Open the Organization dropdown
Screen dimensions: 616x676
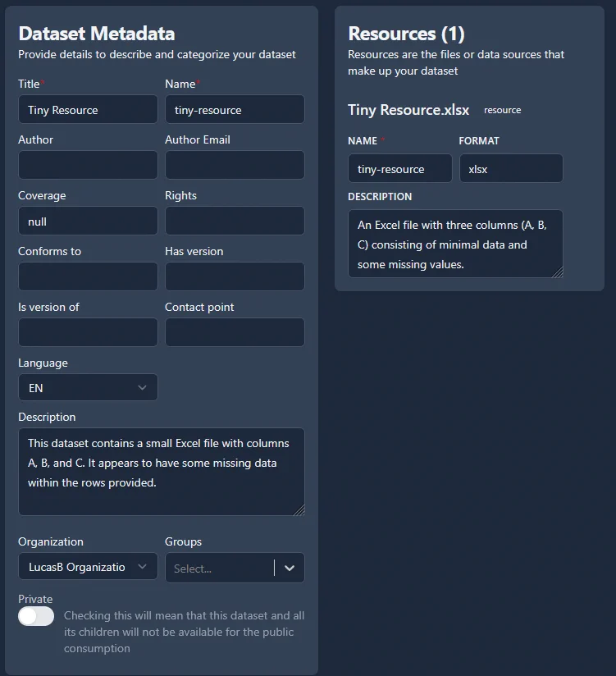coord(88,567)
